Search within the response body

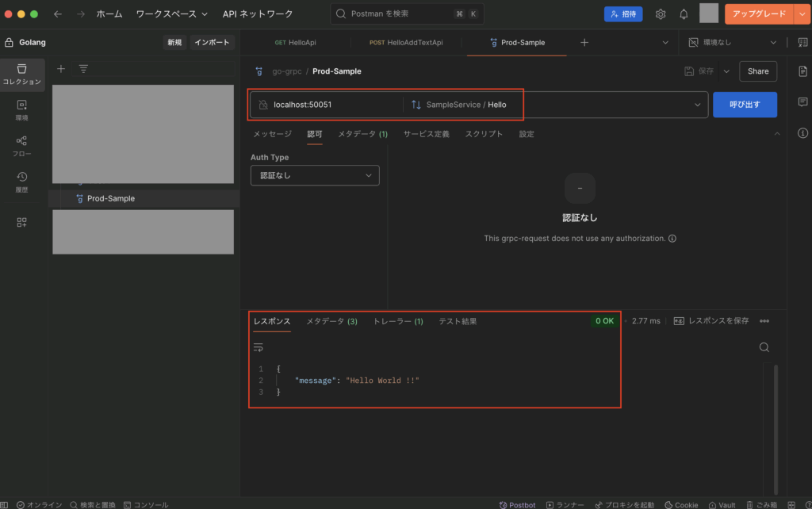(764, 347)
